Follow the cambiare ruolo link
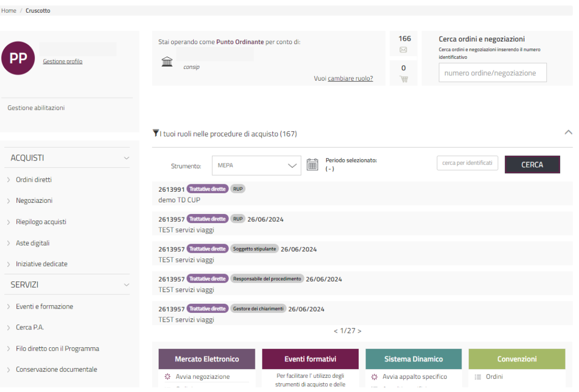The image size is (579, 392). (x=350, y=78)
